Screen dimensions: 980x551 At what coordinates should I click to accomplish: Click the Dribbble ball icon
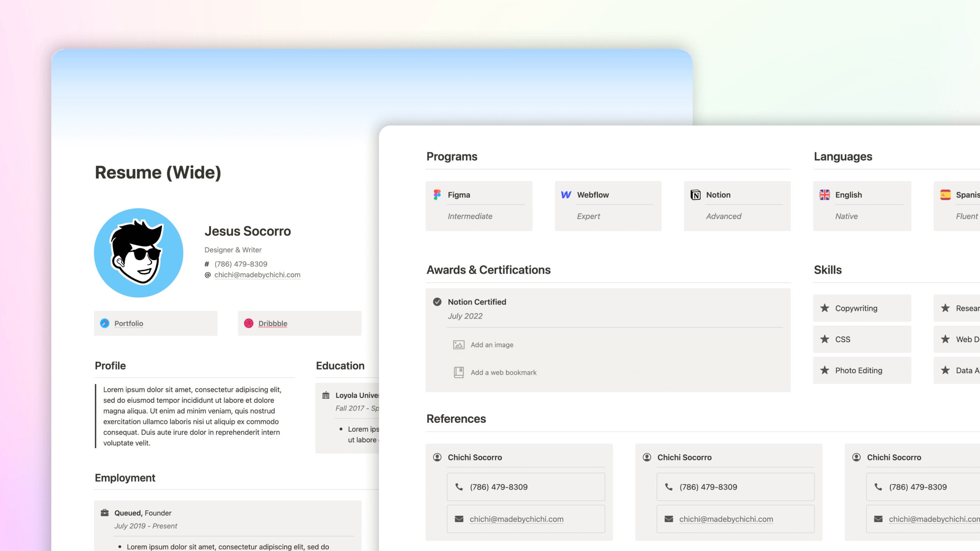coord(249,323)
